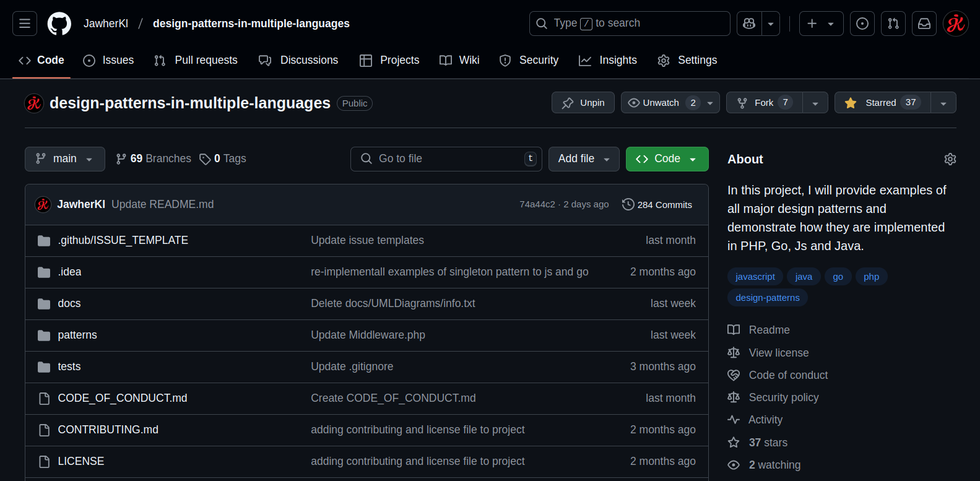Open the notifications inbox icon
The width and height of the screenshot is (980, 481).
coord(924,24)
